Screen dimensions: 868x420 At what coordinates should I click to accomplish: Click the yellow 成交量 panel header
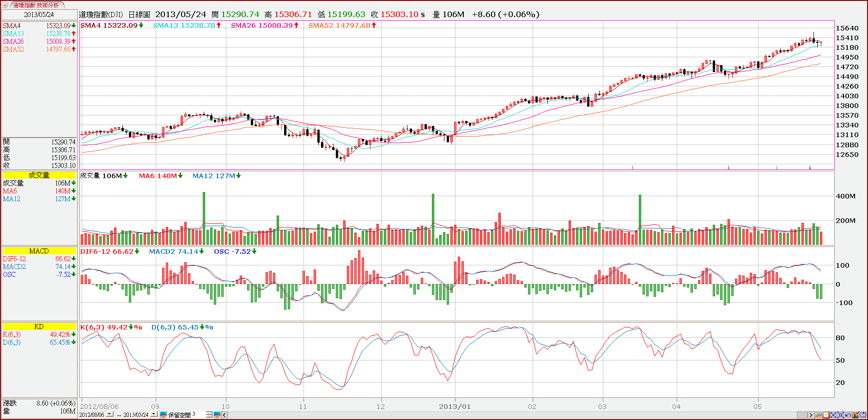[39, 175]
